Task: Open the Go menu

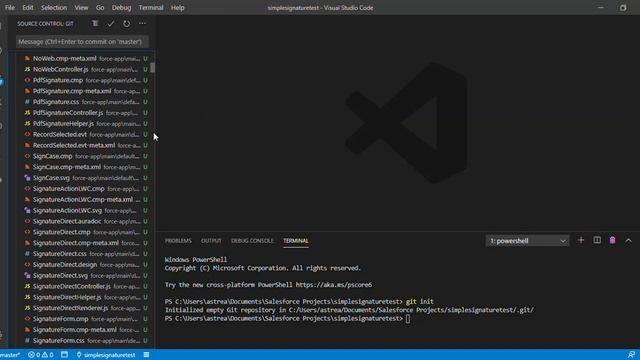Action: pyautogui.click(x=100, y=8)
